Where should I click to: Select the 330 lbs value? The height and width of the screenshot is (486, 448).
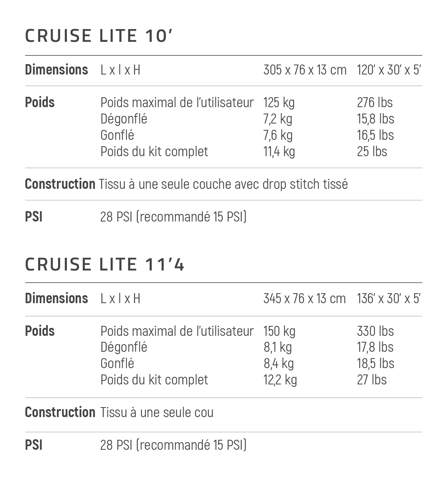pyautogui.click(x=376, y=331)
